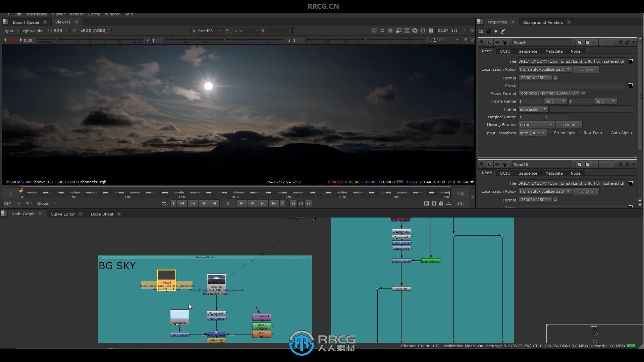
Task: Click the skip forward 10 frames button
Action: (x=309, y=203)
